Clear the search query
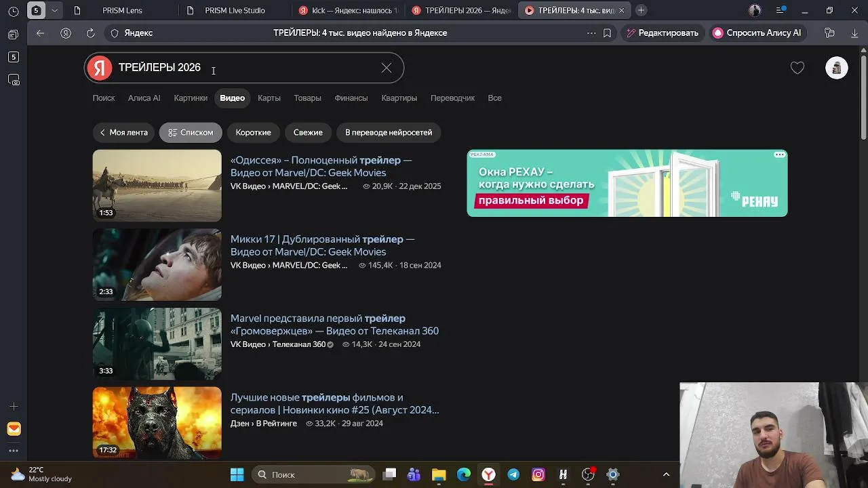This screenshot has height=488, width=868. tap(387, 68)
